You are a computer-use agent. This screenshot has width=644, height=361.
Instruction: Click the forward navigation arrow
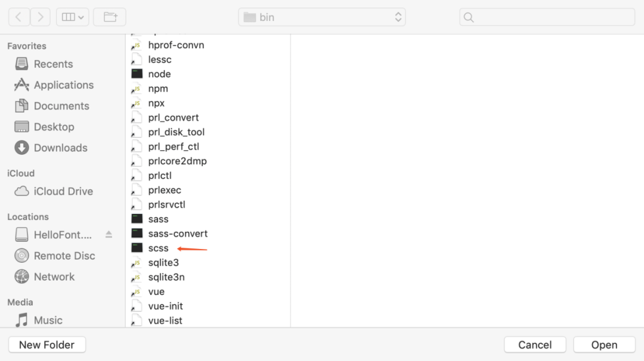tap(40, 17)
